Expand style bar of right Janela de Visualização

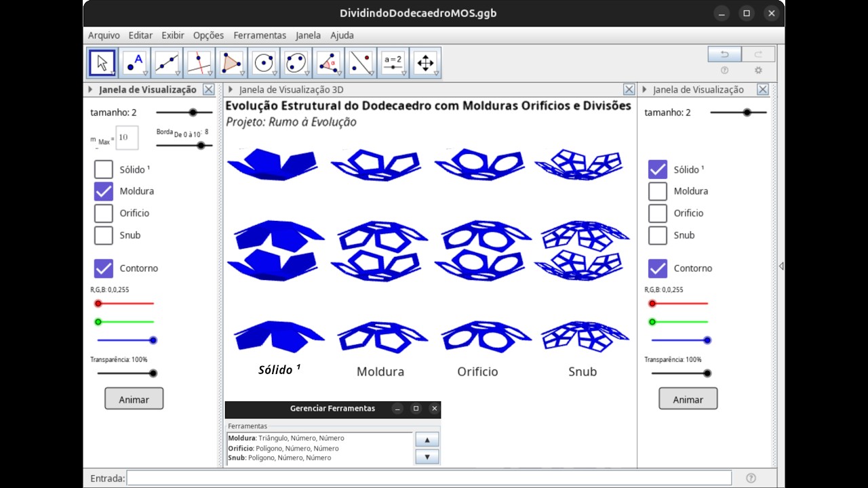coord(644,89)
